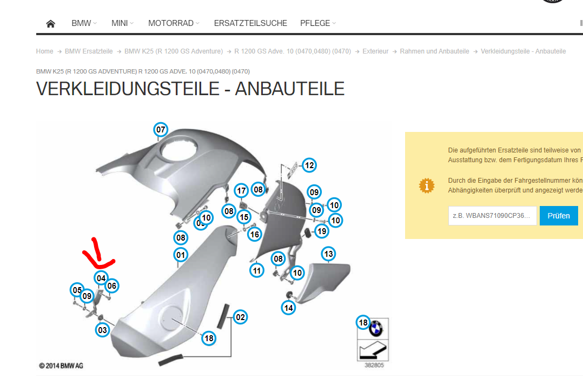Viewport: 583px width, 392px height.
Task: Click the orange info badge icon
Action: pos(427,185)
